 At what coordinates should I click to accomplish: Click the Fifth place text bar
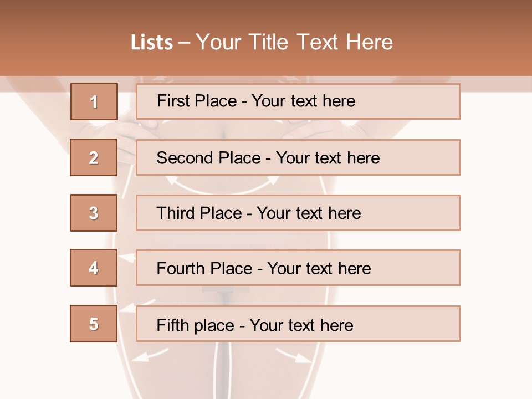point(298,324)
